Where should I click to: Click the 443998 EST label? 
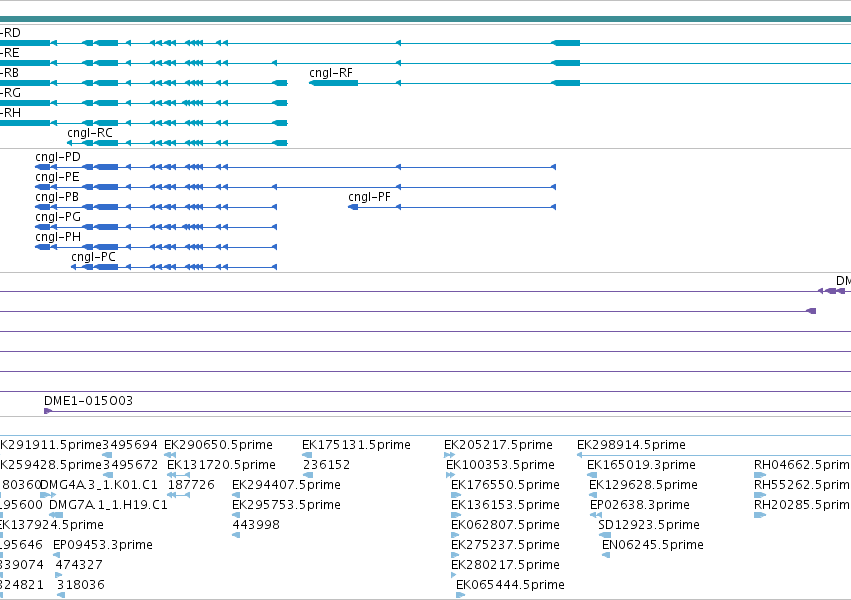coord(256,525)
